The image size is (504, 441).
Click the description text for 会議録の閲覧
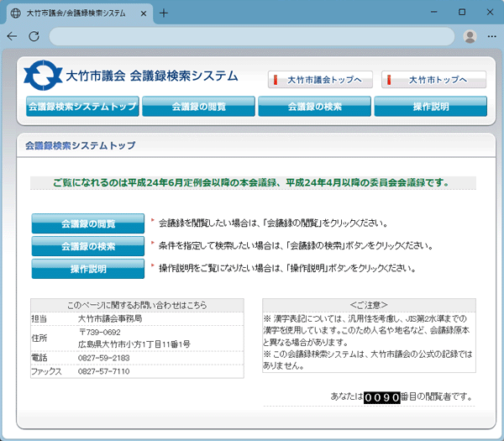tap(273, 223)
